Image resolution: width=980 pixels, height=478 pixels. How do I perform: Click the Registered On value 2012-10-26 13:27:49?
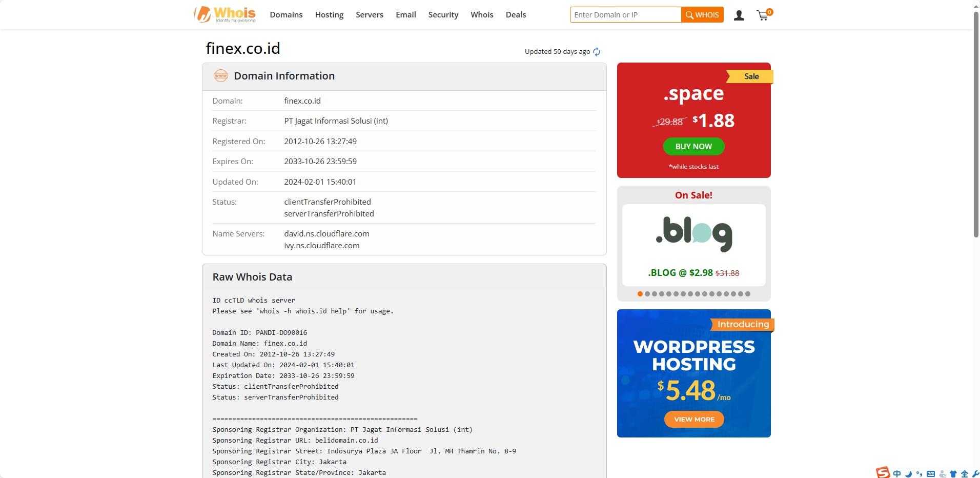point(320,141)
